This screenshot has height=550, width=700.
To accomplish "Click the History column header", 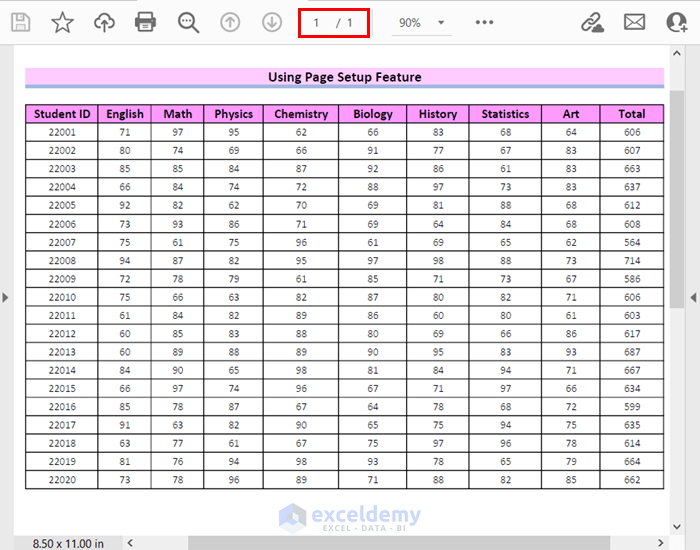I will click(x=438, y=114).
